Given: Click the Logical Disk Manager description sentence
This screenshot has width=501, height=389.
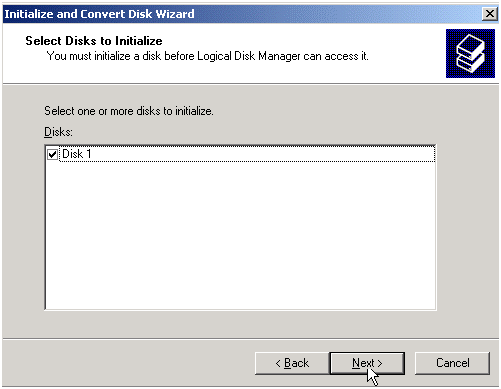Looking at the screenshot, I should (x=207, y=56).
